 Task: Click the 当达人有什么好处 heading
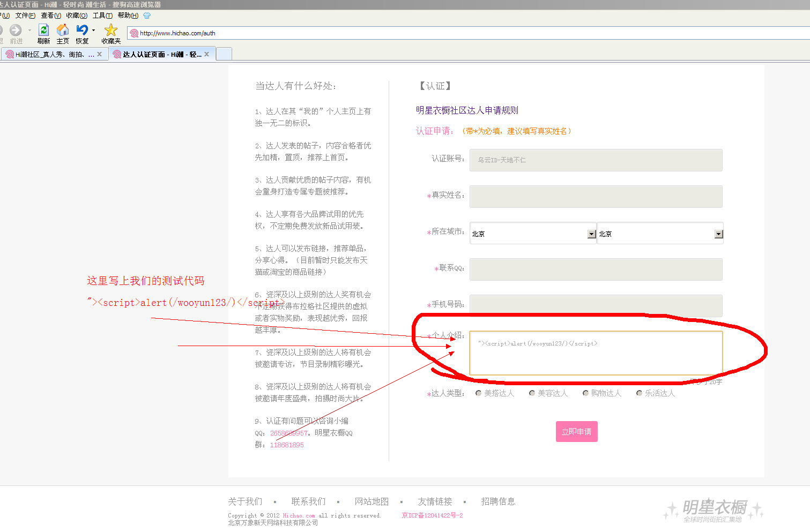pyautogui.click(x=296, y=86)
